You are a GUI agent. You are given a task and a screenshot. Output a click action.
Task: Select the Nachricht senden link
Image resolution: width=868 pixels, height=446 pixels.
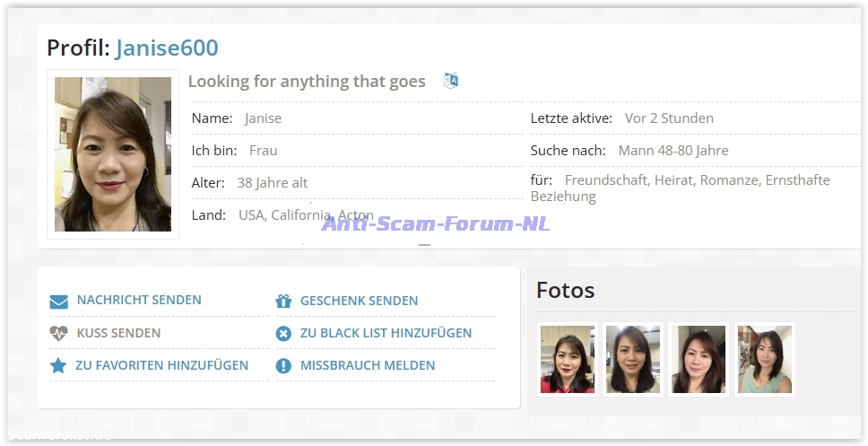tap(139, 301)
